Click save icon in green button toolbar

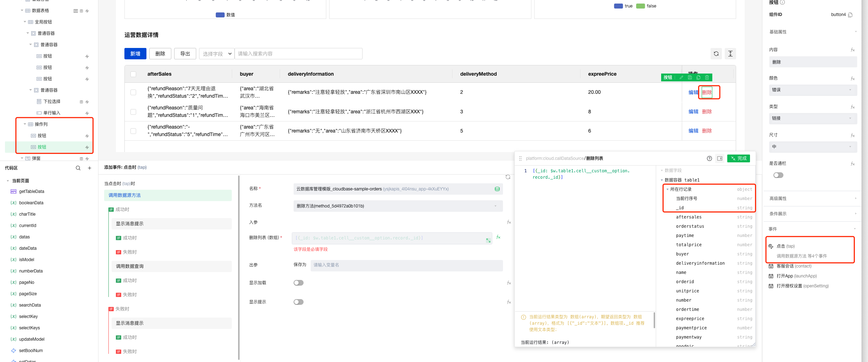pyautogui.click(x=690, y=77)
